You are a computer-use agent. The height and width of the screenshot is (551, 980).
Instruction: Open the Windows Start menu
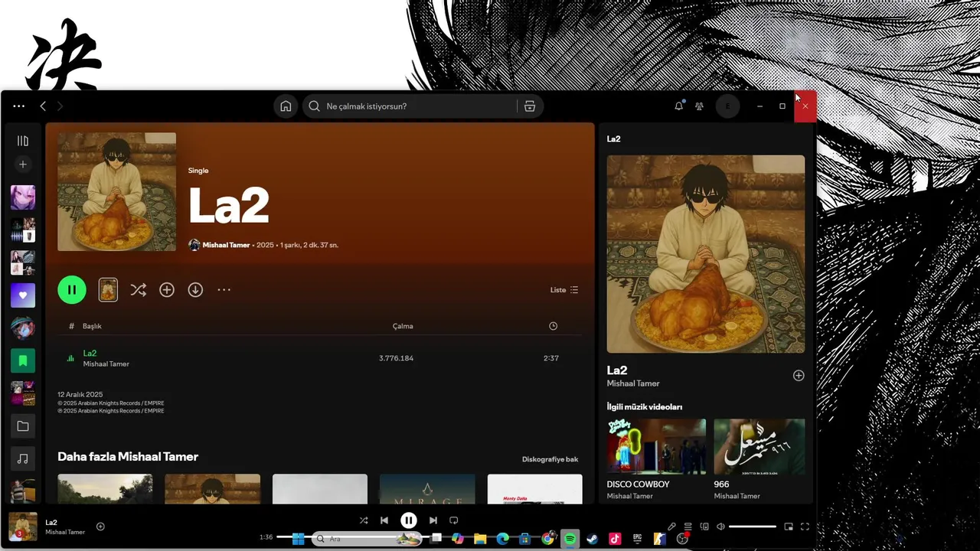pos(298,539)
